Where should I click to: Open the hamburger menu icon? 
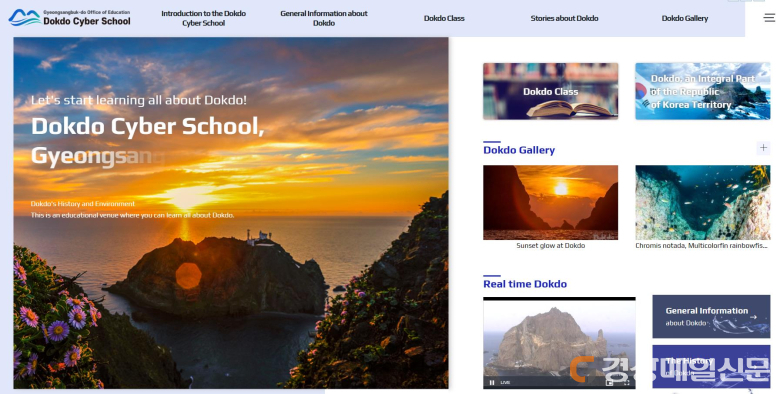coord(769,18)
